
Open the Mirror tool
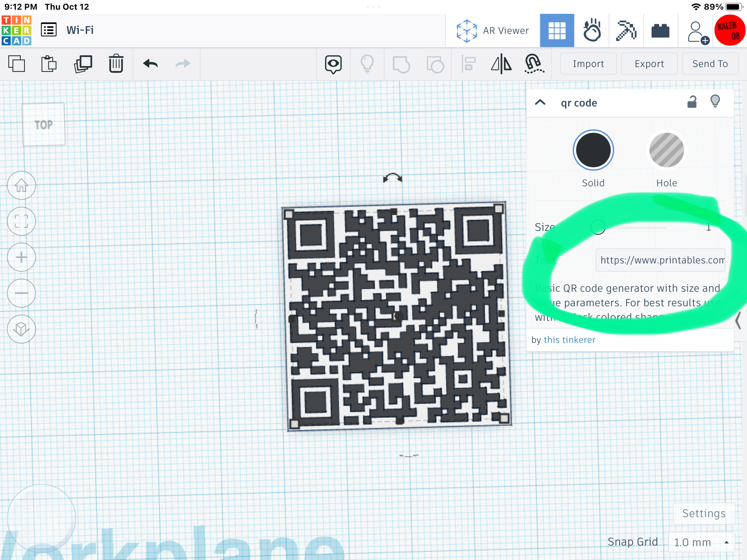pos(501,64)
